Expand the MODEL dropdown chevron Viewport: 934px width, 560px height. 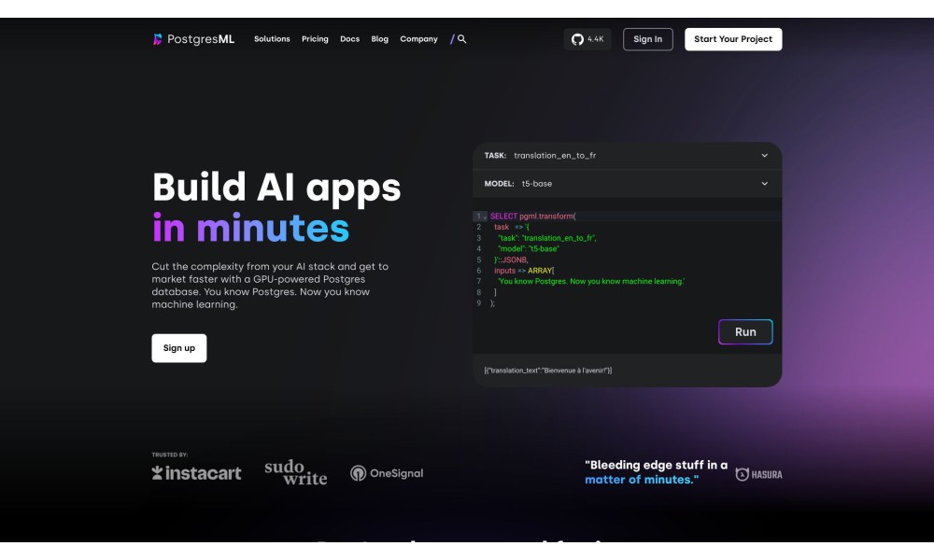pyautogui.click(x=764, y=184)
